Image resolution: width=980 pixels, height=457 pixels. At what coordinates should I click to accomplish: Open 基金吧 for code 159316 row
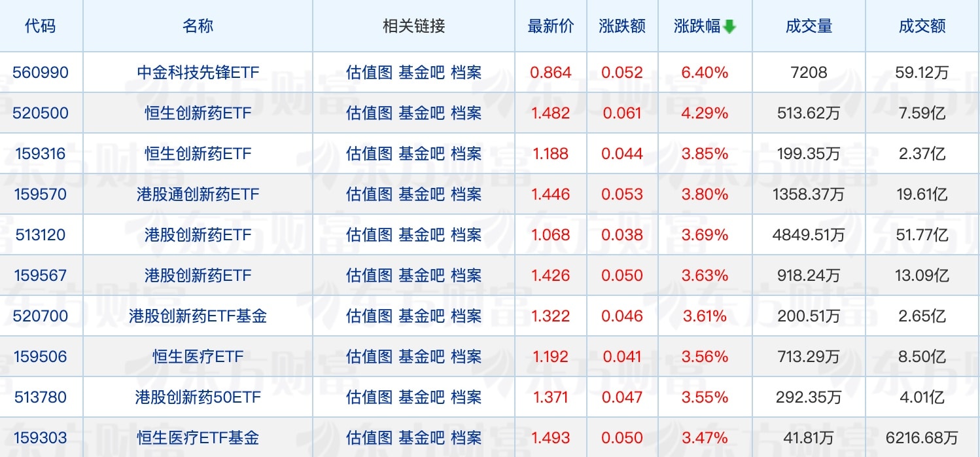click(422, 154)
